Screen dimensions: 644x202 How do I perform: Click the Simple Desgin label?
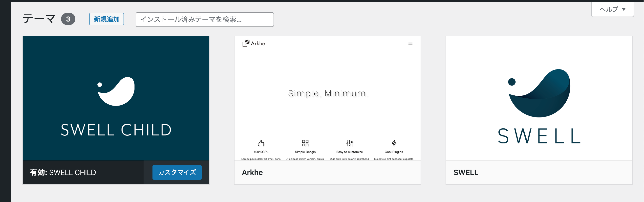[x=305, y=152]
